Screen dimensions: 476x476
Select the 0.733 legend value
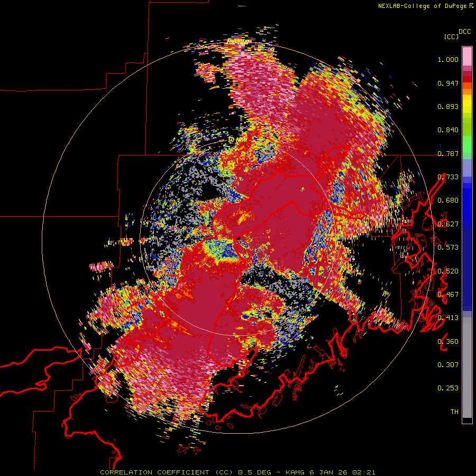click(x=448, y=177)
